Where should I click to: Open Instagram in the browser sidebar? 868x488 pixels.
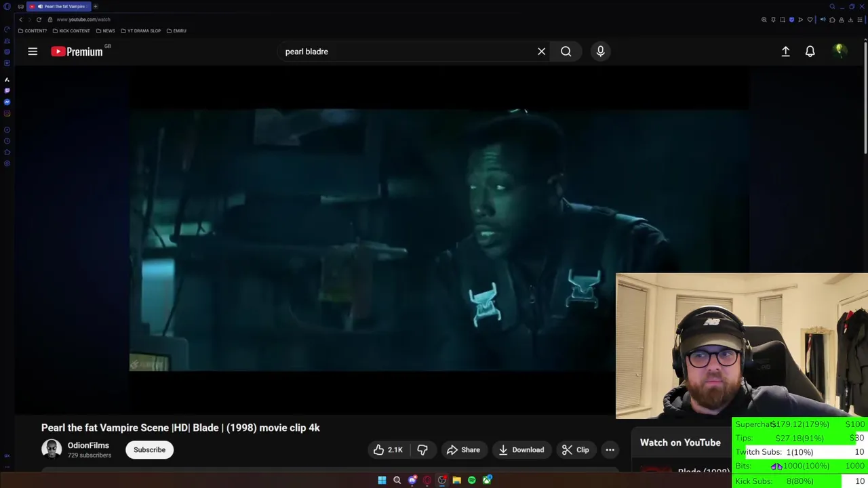click(x=7, y=113)
